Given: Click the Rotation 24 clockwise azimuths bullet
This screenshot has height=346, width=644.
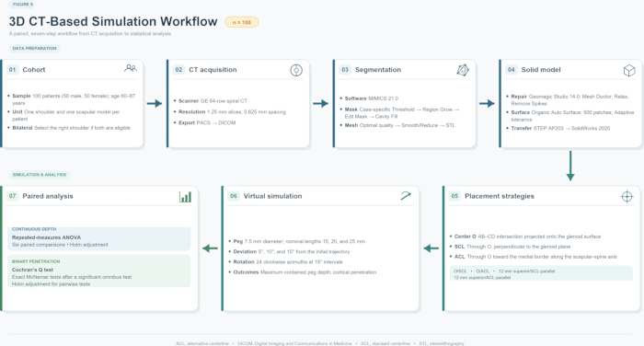Looking at the screenshot, I should point(285,261).
